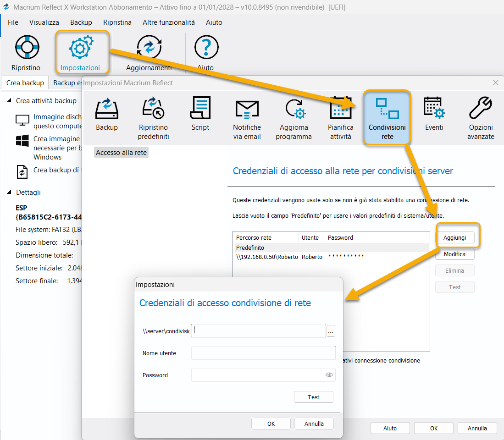Select Backup settings category icon
Viewport: 504px width, 440px height.
(x=107, y=109)
